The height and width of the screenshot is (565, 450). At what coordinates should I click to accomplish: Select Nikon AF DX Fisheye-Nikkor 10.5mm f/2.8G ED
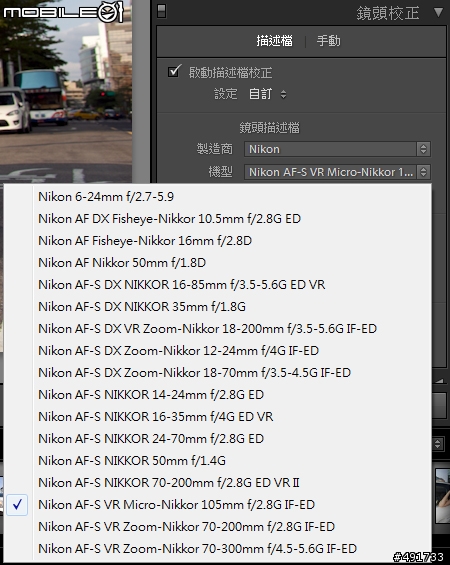218,219
